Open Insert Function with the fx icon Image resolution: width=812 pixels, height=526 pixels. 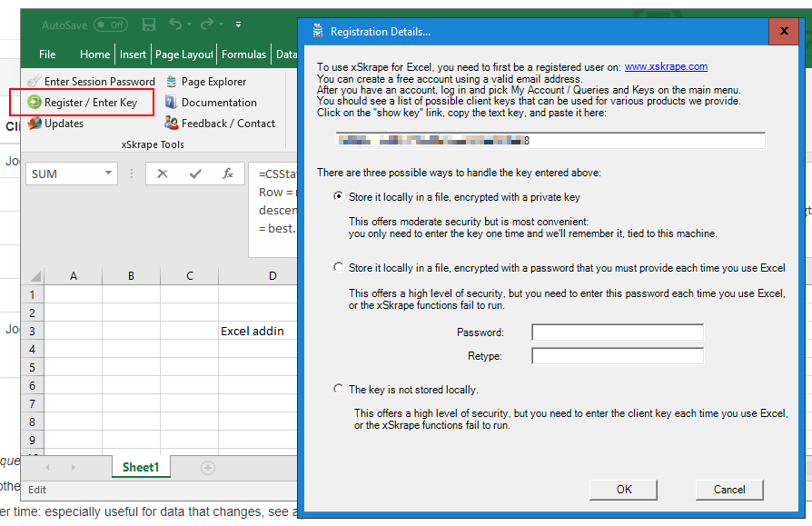tap(227, 174)
